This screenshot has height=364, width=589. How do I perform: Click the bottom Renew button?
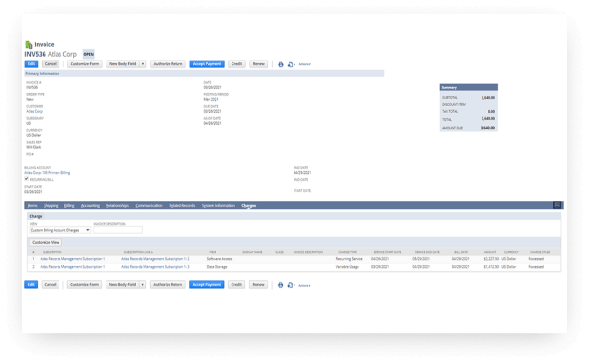258,285
